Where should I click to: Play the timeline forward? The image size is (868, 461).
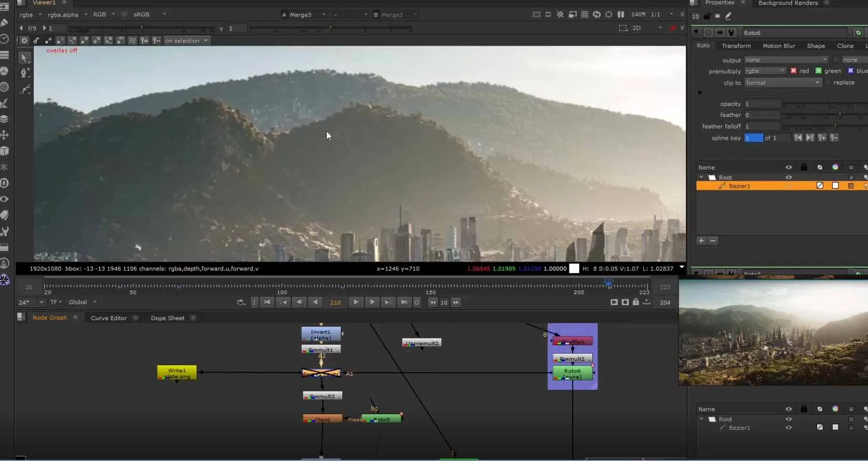[x=356, y=302]
